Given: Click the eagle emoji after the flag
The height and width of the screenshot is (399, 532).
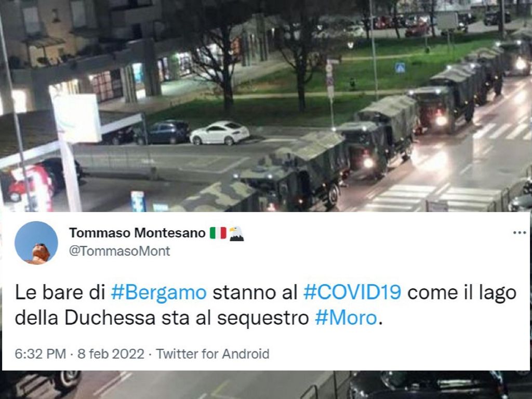Looking at the screenshot, I should tap(236, 233).
